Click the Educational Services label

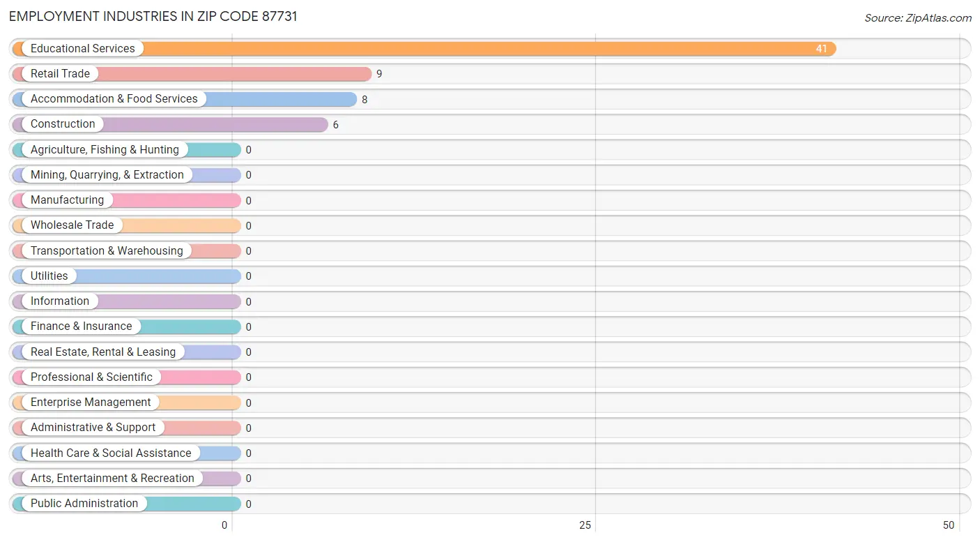pyautogui.click(x=83, y=48)
